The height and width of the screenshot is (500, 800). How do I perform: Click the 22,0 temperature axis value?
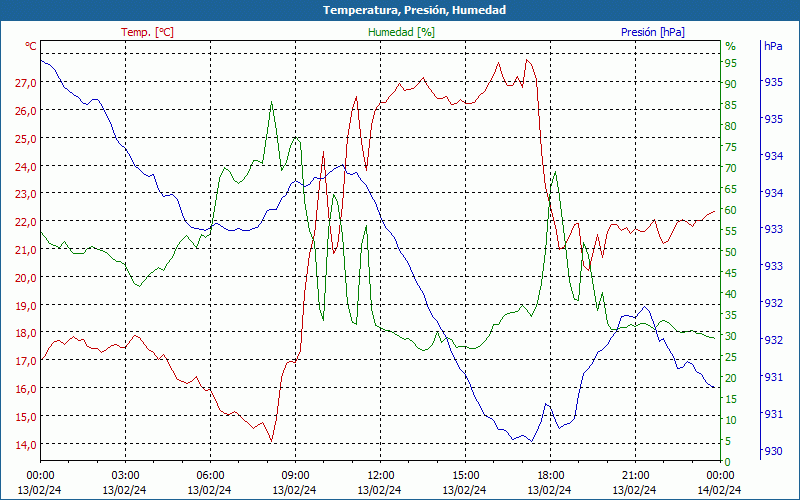26,222
